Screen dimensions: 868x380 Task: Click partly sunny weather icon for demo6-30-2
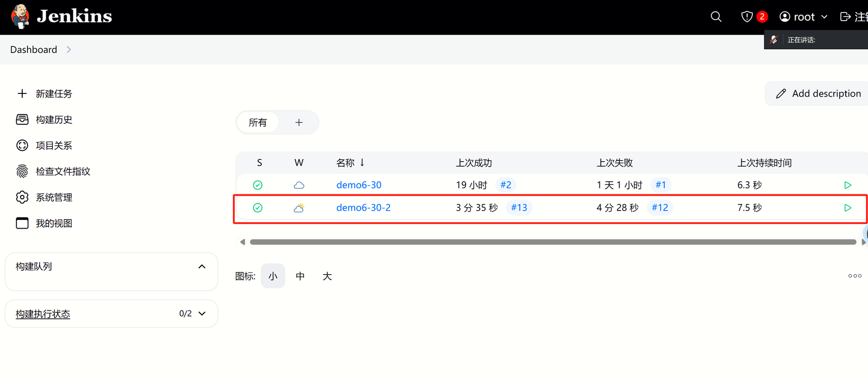tap(299, 207)
